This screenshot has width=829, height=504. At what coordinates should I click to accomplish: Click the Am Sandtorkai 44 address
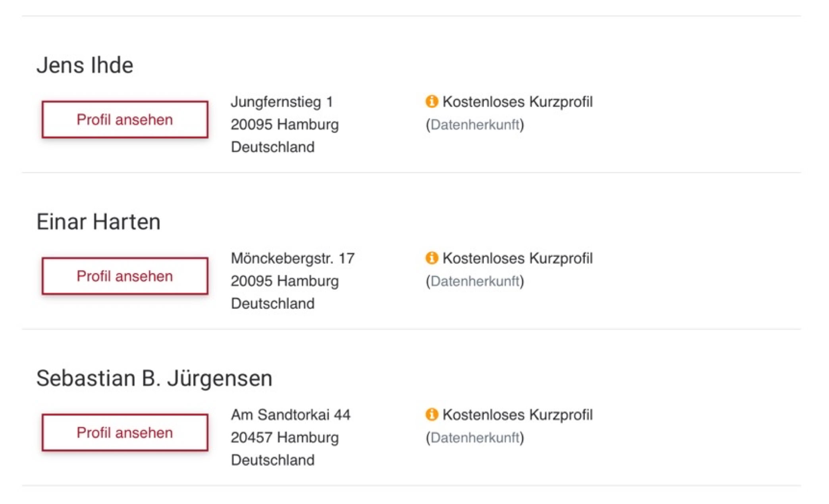point(291,415)
